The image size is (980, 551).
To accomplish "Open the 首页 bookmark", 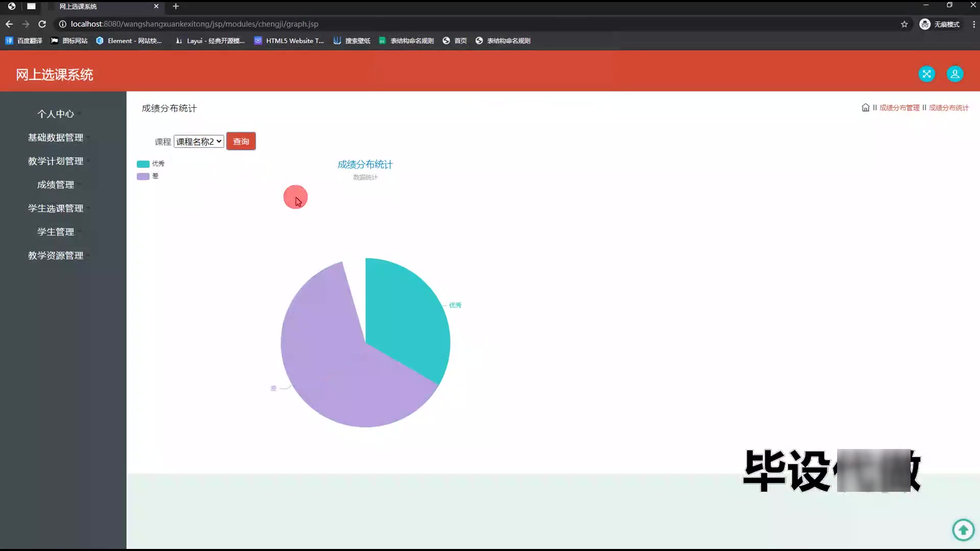I will (x=455, y=41).
